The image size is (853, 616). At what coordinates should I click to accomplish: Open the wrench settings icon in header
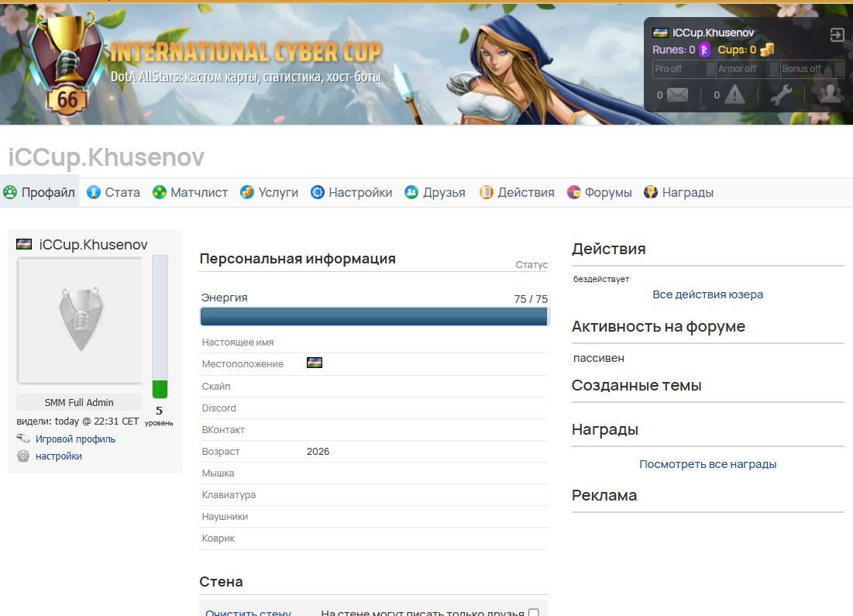tap(781, 94)
